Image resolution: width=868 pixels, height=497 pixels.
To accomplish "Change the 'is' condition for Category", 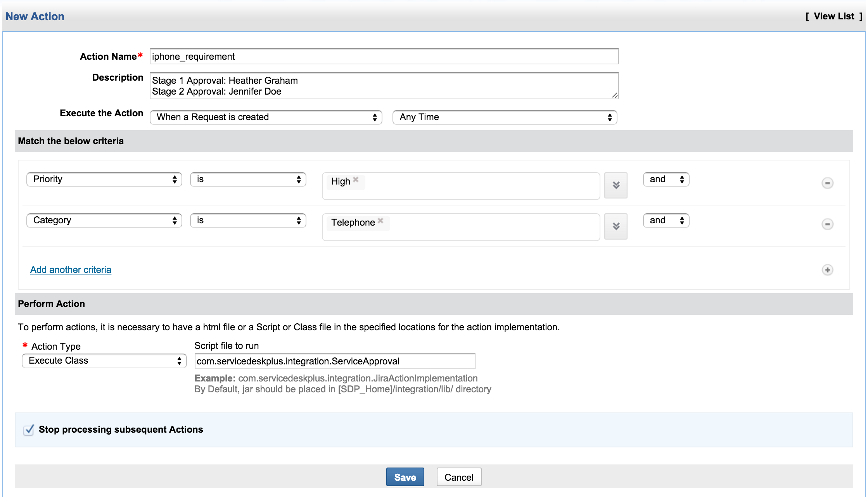I will pos(248,220).
